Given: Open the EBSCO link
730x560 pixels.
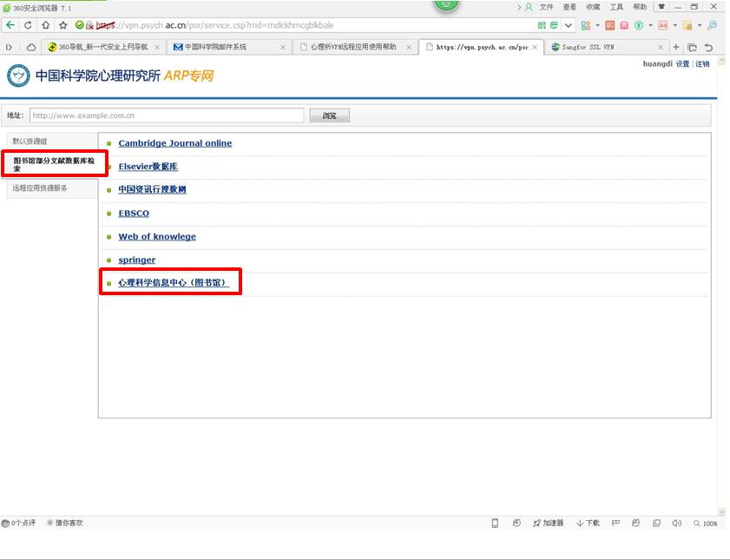Looking at the screenshot, I should click(x=134, y=214).
